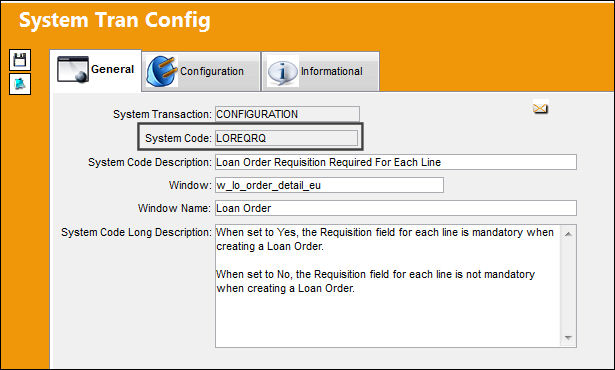The height and width of the screenshot is (370, 615).
Task: Click the Window Name field
Action: point(396,208)
